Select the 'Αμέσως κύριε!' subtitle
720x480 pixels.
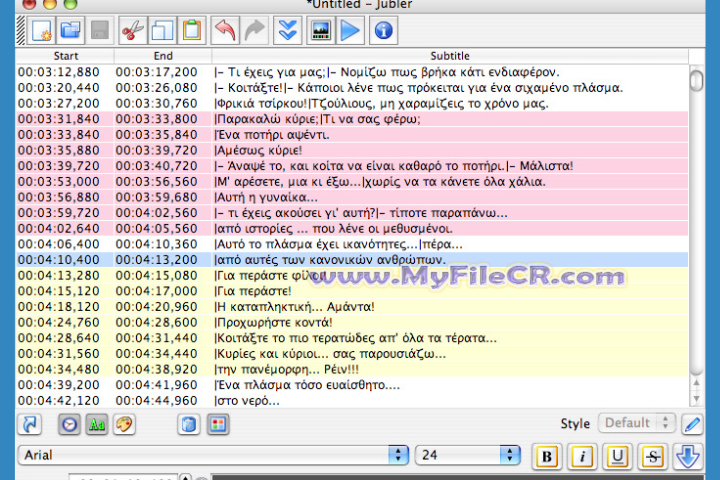[352, 150]
